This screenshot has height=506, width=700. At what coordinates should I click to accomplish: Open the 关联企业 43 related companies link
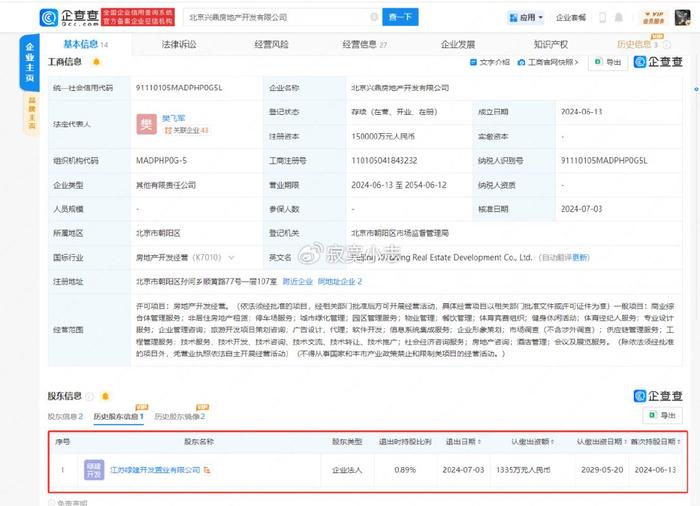click(x=187, y=130)
